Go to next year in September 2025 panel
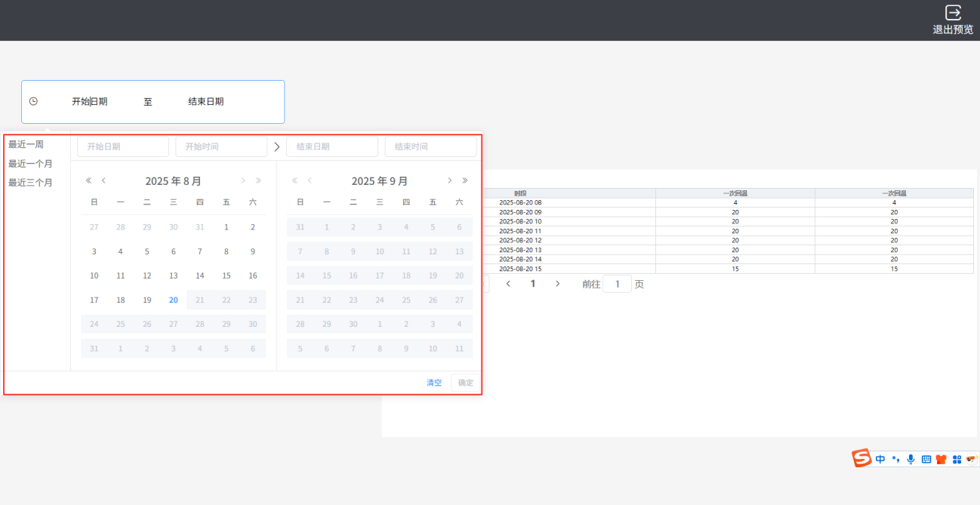Viewport: 980px width, 505px height. (465, 180)
